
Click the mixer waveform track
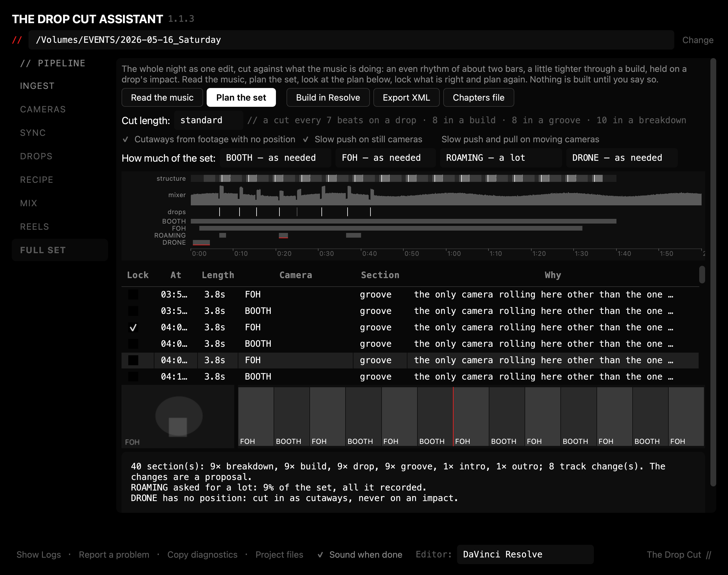(446, 195)
